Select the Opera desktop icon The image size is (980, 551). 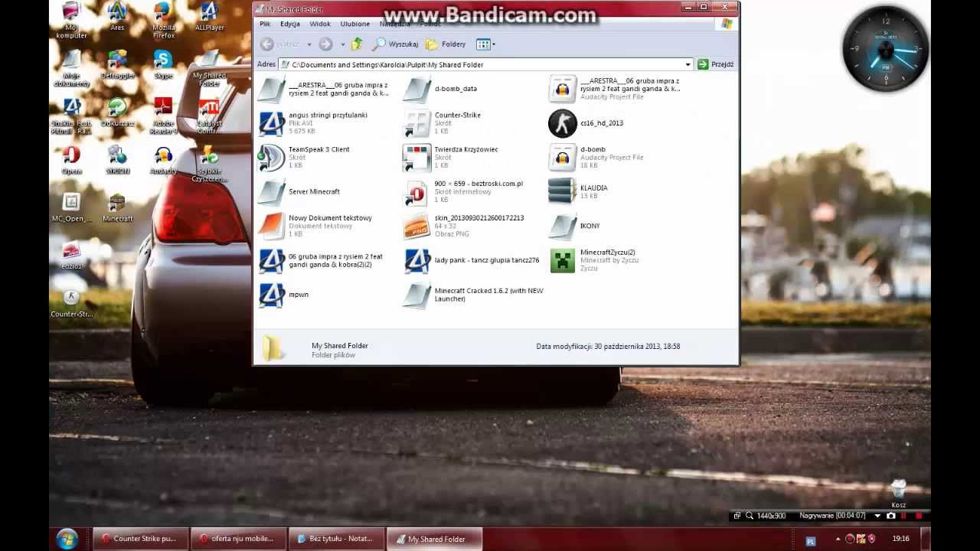click(x=71, y=160)
